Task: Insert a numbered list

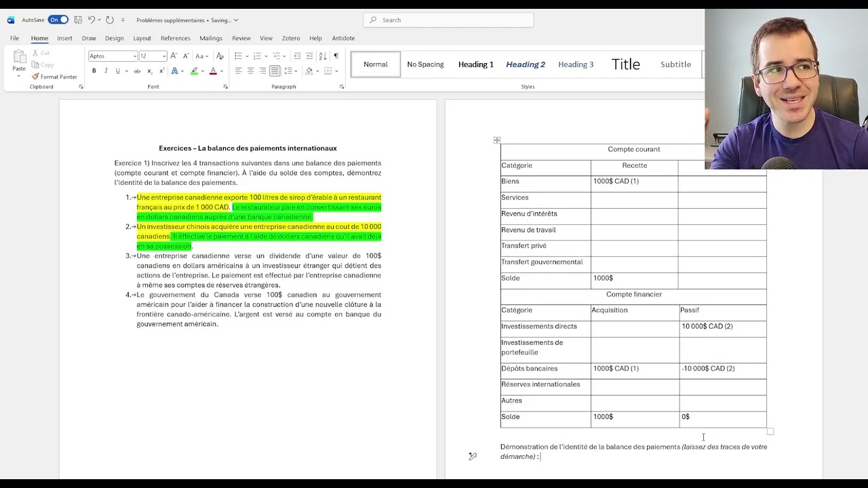Action: point(257,56)
